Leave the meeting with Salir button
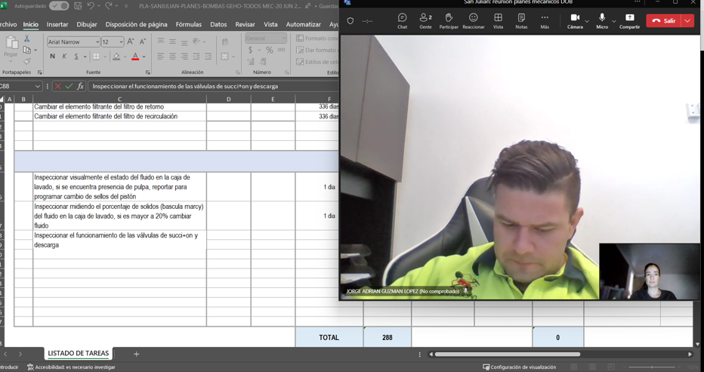This screenshot has width=704, height=372. click(664, 21)
